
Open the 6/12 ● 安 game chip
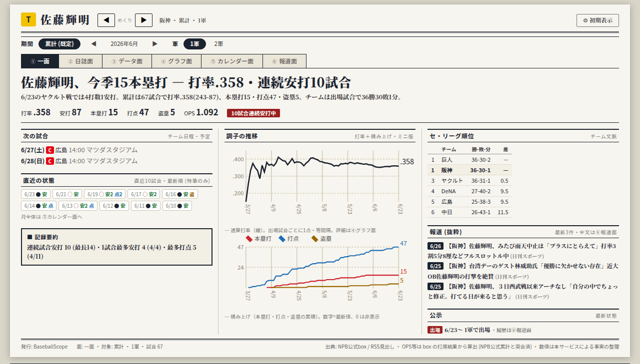click(x=114, y=206)
